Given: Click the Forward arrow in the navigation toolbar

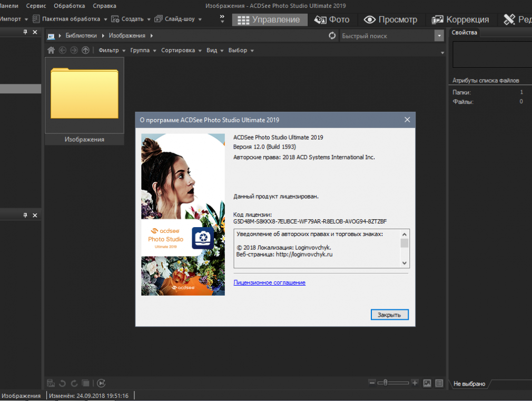Looking at the screenshot, I should [x=74, y=50].
